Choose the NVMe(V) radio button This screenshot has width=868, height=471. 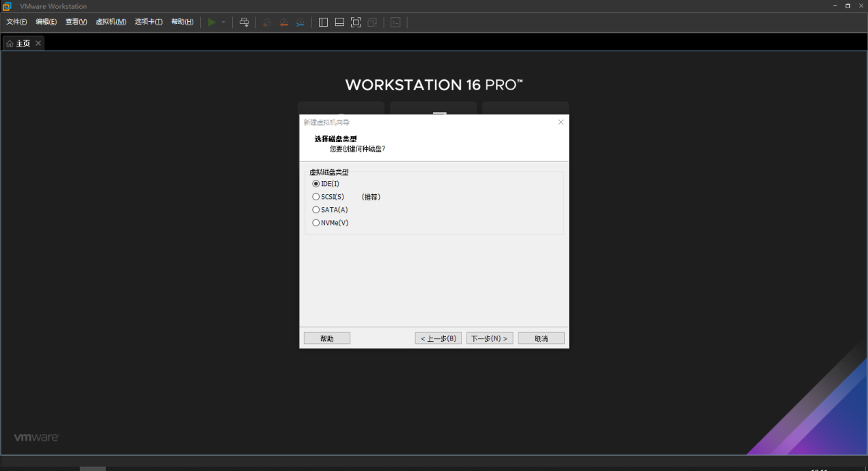[316, 223]
